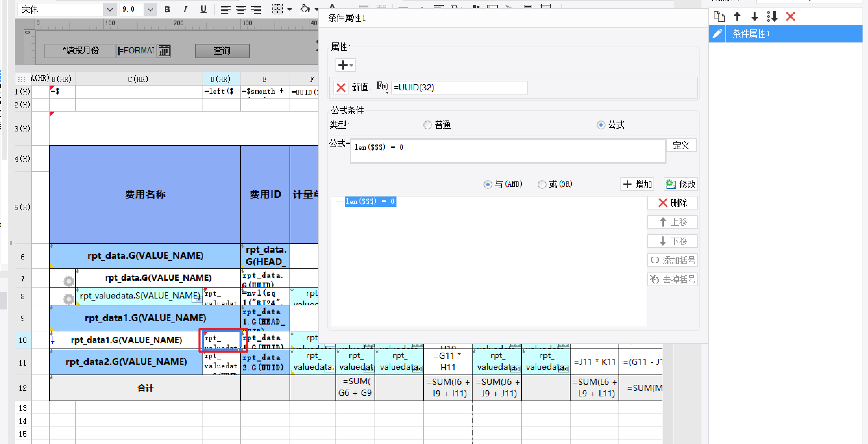Select the highlighted rpt_valuedata cell in row 10
868x444 pixels.
pos(221,340)
